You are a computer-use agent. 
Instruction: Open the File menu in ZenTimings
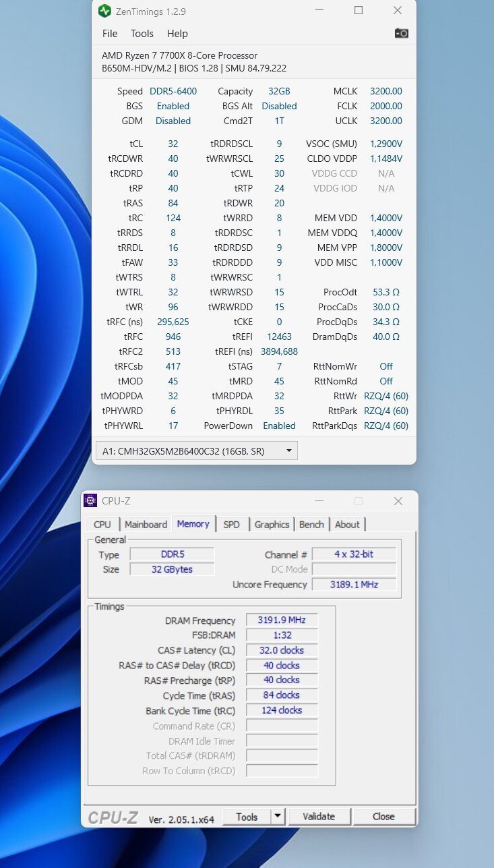[110, 34]
